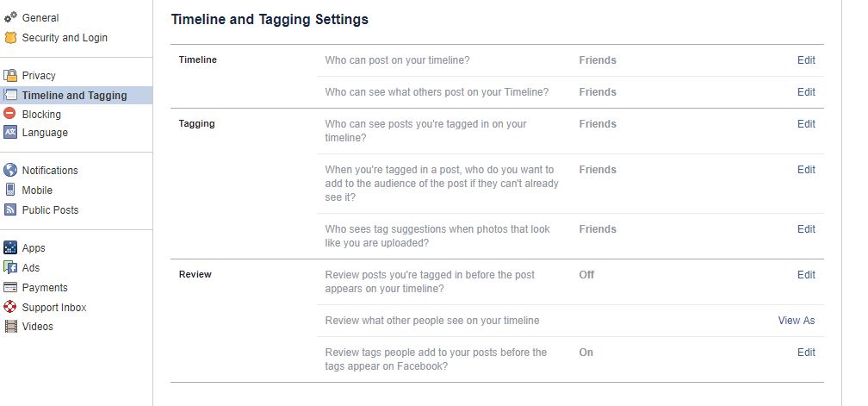Open Payments settings from sidebar
This screenshot has height=406, width=868.
click(x=44, y=287)
